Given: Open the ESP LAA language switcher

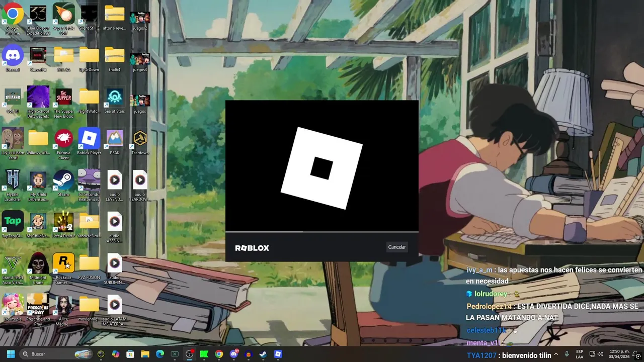Looking at the screenshot, I should tap(580, 354).
